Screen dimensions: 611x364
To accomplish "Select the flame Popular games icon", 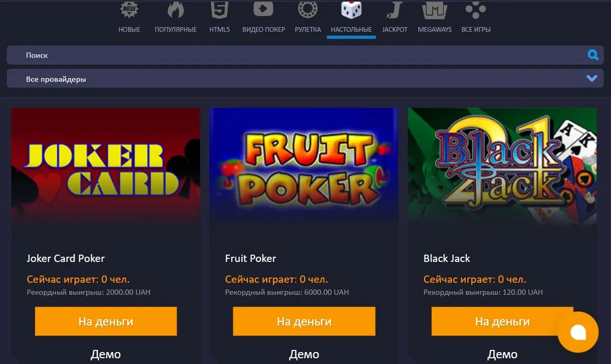I will pos(176,9).
